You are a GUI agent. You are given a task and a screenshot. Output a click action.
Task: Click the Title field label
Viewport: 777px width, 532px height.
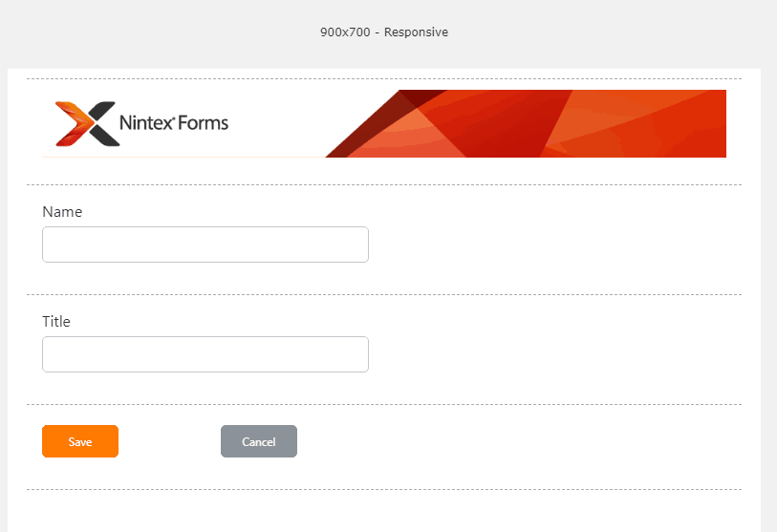coord(56,322)
